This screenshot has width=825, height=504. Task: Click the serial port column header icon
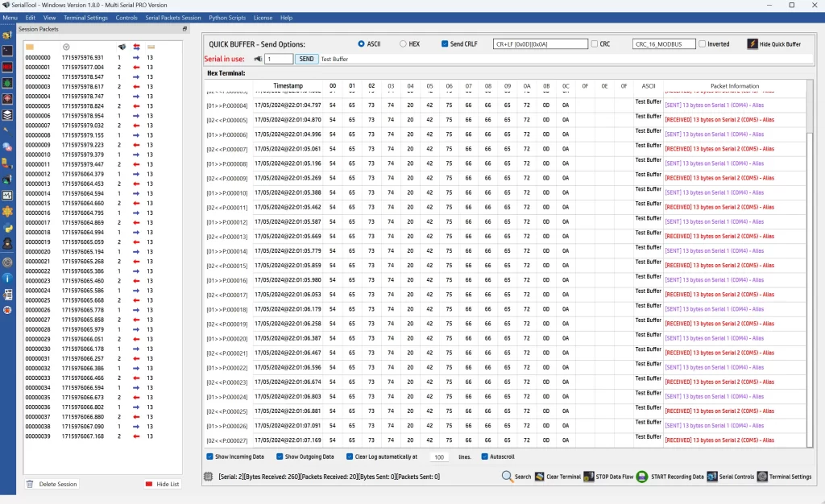coord(122,47)
